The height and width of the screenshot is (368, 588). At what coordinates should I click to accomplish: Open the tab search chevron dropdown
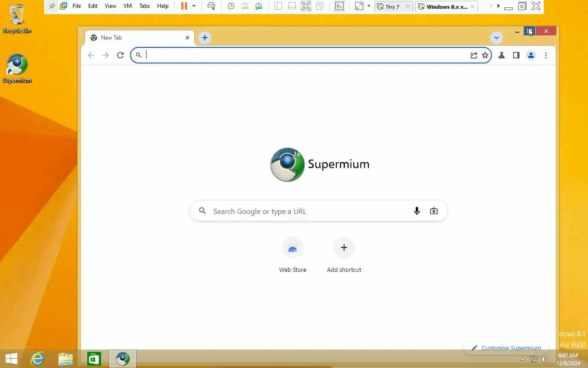pos(496,38)
